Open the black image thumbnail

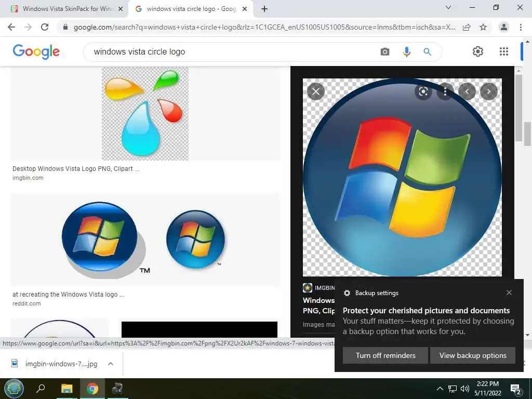[199, 329]
